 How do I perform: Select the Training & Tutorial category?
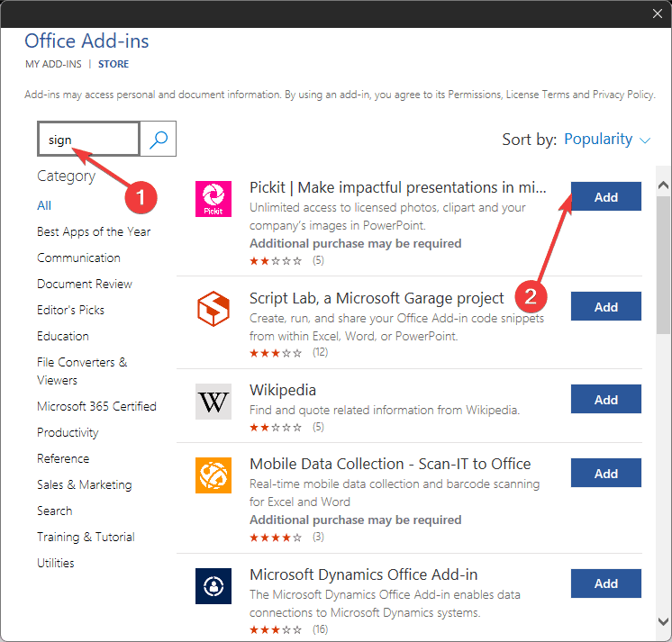[x=86, y=537]
